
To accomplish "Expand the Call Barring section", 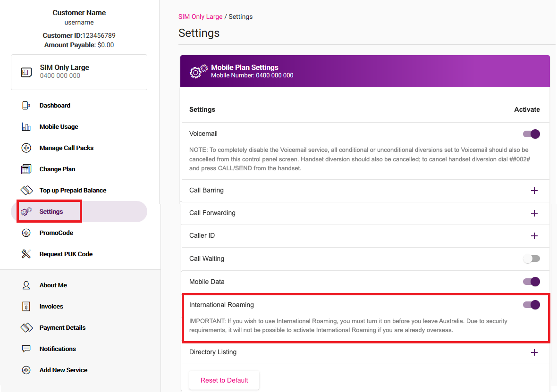I will (534, 191).
